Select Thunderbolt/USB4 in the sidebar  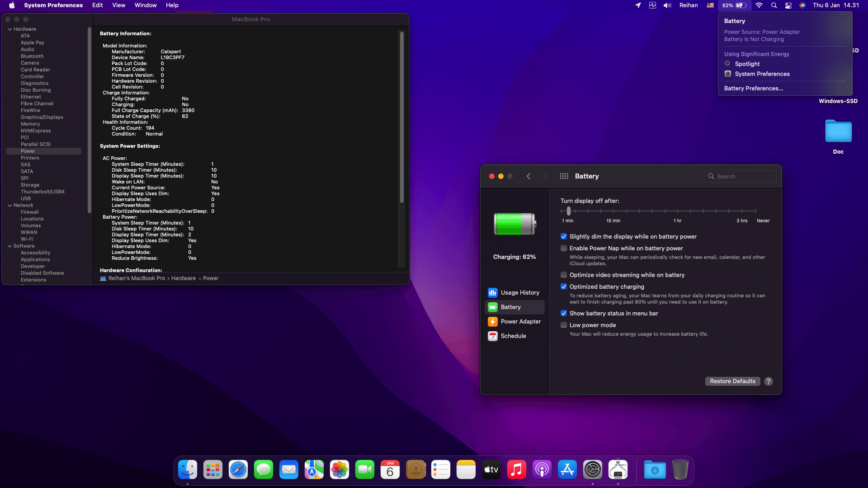[42, 192]
